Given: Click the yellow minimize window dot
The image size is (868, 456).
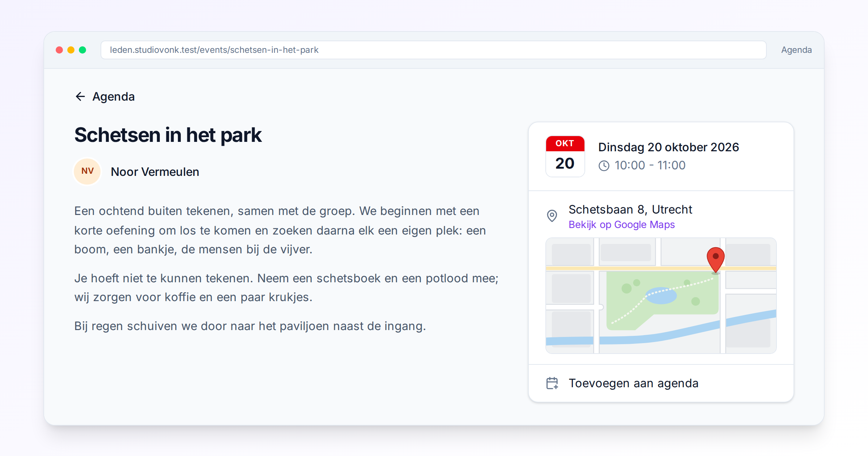Looking at the screenshot, I should [71, 50].
